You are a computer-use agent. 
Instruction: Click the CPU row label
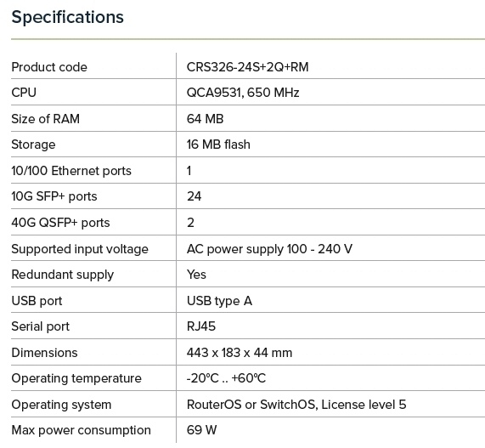(24, 93)
